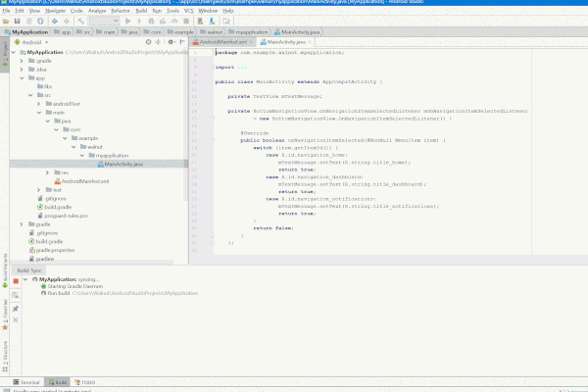
Task: Close the AndroidManifest.xml editor tab
Action: click(x=251, y=42)
